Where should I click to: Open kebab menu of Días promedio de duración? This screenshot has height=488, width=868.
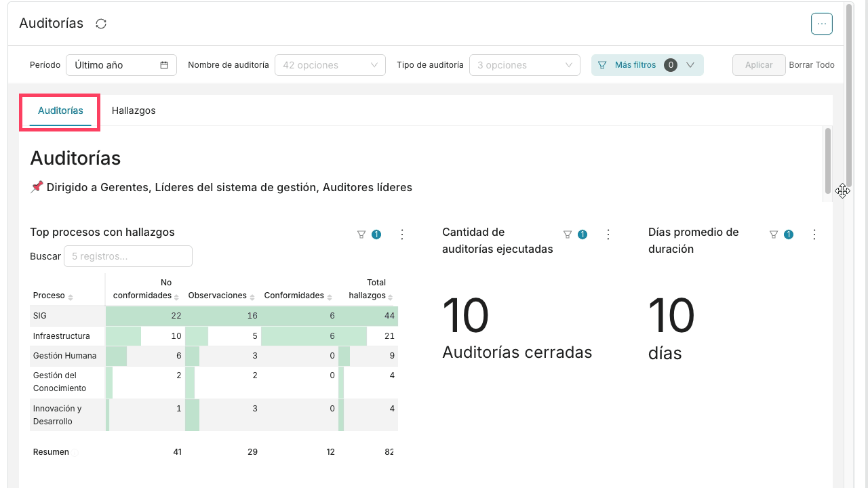814,235
